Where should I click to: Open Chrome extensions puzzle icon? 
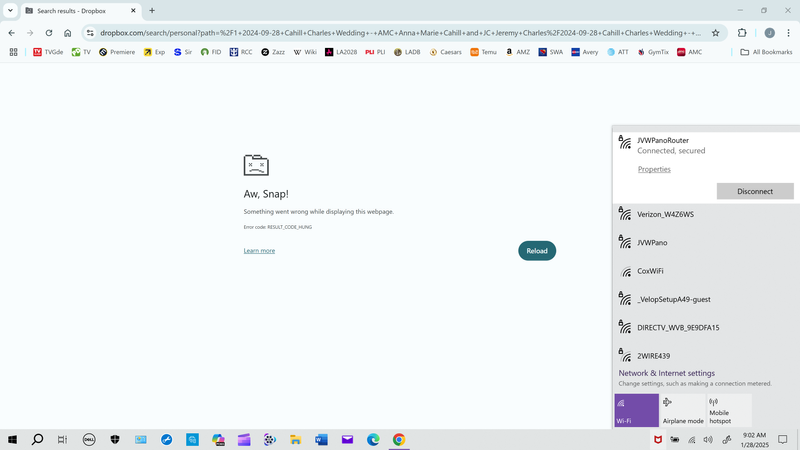(x=742, y=33)
